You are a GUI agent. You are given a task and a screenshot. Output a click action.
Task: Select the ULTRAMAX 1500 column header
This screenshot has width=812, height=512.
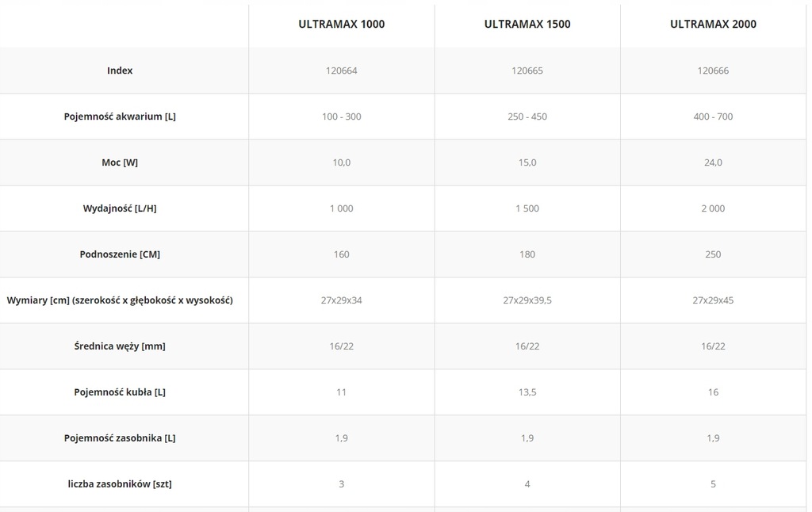tap(527, 24)
